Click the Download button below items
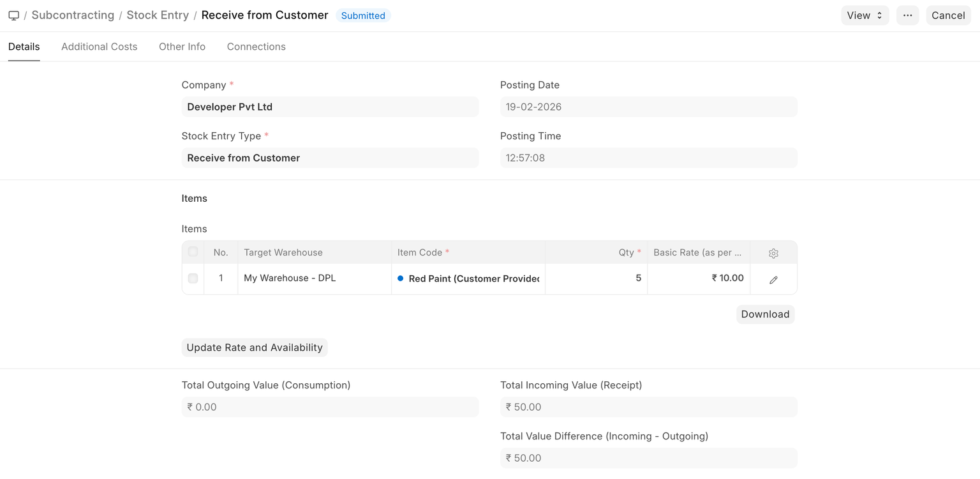Screen dimensions: 980x479 765,314
